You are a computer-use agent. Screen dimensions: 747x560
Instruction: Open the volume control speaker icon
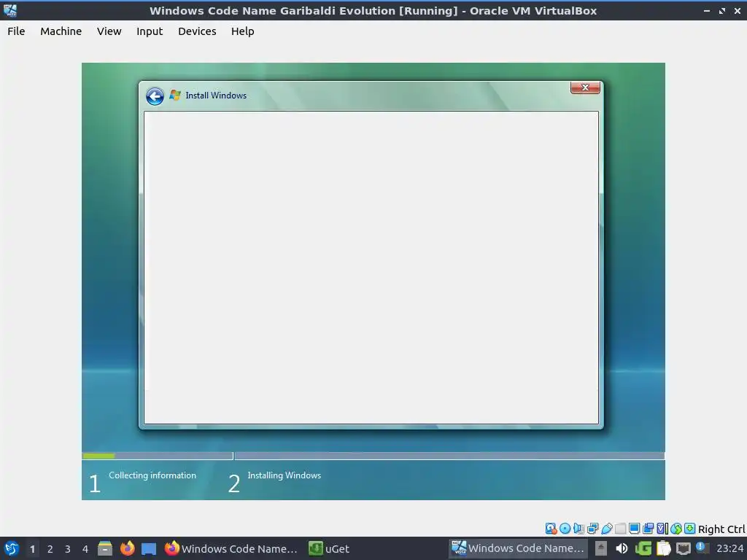click(x=622, y=548)
